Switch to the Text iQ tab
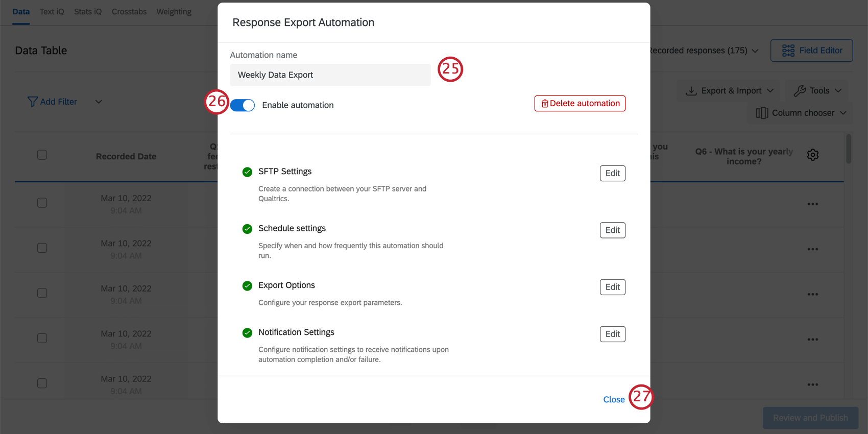Screen dimensions: 868x434 coord(52,12)
